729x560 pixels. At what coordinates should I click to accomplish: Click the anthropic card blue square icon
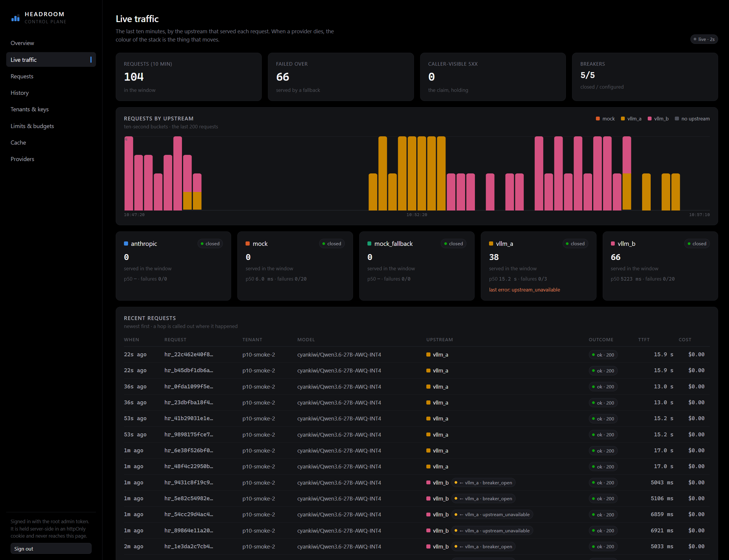126,244
